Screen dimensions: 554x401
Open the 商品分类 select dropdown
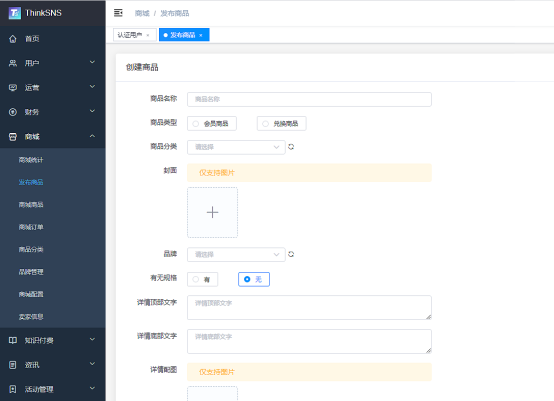click(x=236, y=147)
